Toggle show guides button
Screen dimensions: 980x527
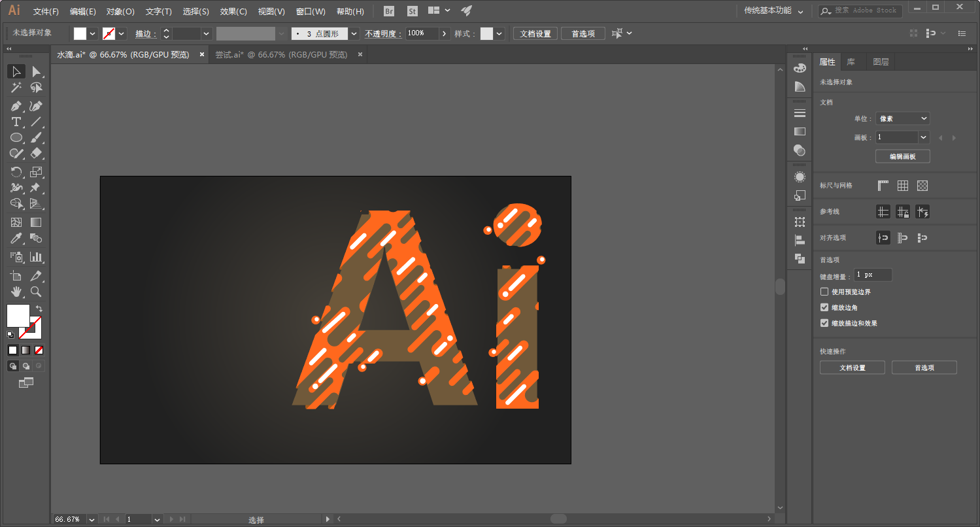pyautogui.click(x=883, y=212)
